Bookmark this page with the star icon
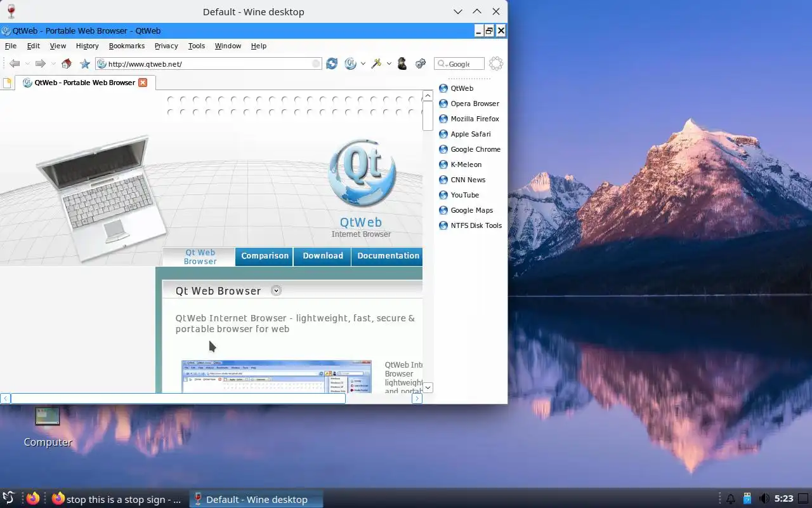812x508 pixels. pyautogui.click(x=85, y=63)
